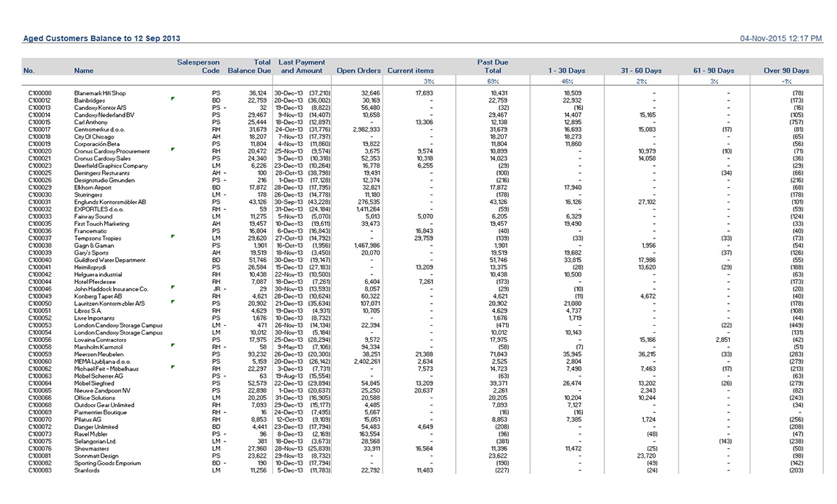Click the 46% percentage under 1 - 30 Days
The height and width of the screenshot is (504, 837).
(567, 81)
